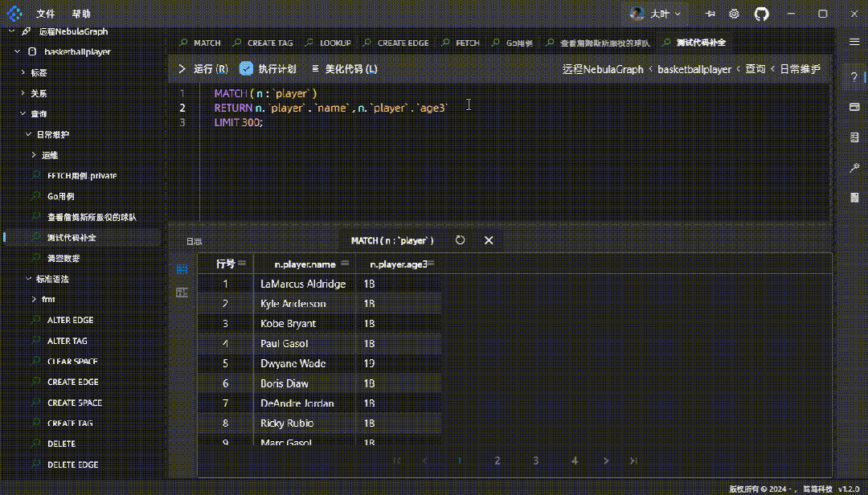Run the query with 运行 (R)

[x=203, y=69]
